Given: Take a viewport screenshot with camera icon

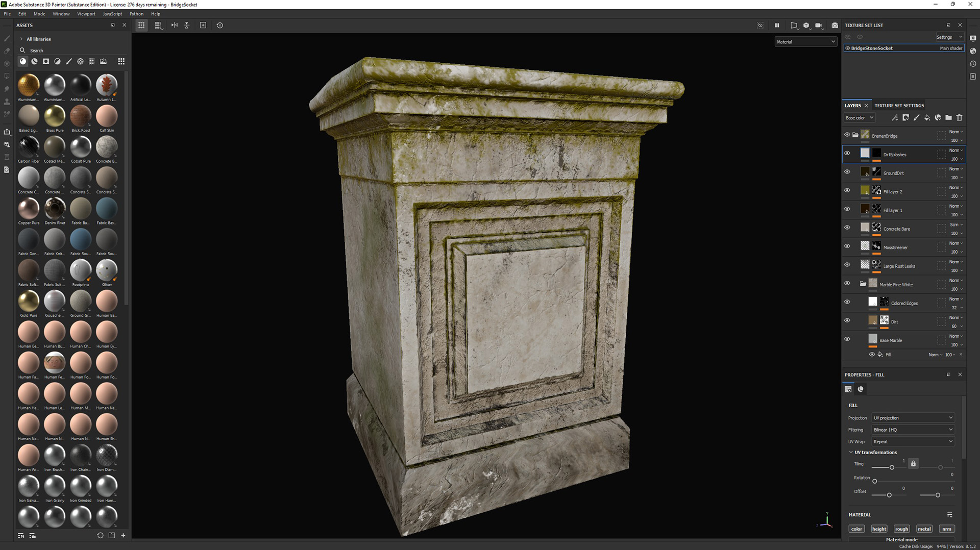Looking at the screenshot, I should (835, 26).
